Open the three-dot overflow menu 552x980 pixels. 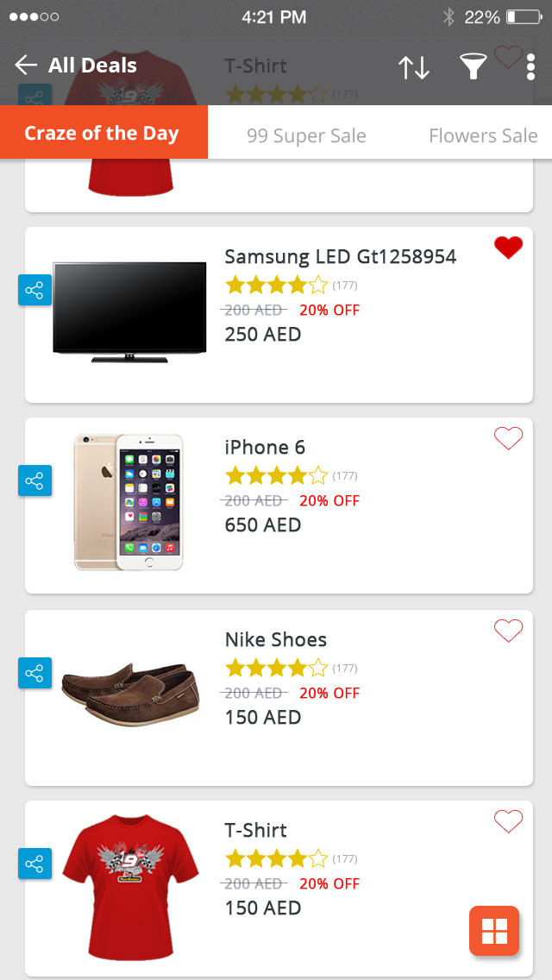[x=530, y=67]
